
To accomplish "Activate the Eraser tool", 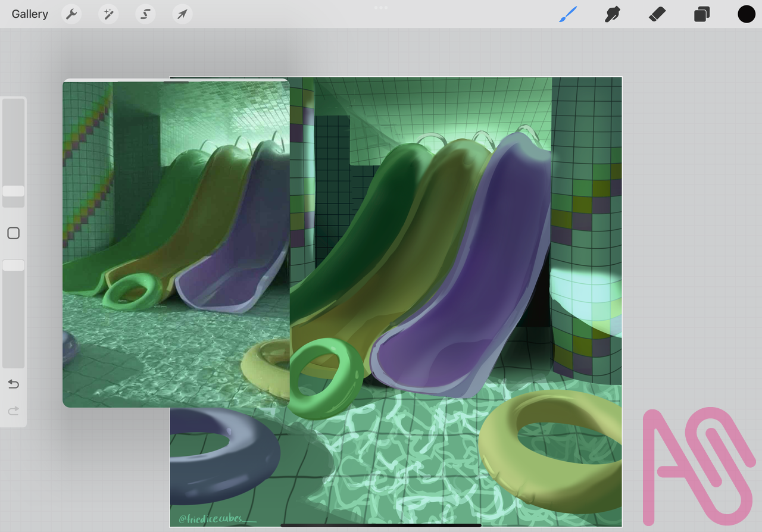I will 657,14.
